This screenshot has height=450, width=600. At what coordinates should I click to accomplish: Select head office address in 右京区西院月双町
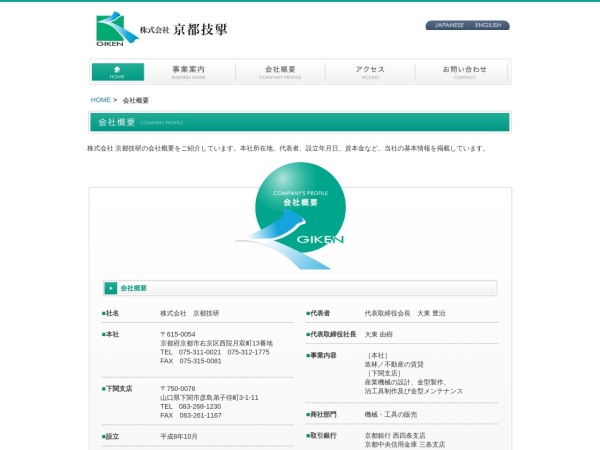tap(216, 343)
